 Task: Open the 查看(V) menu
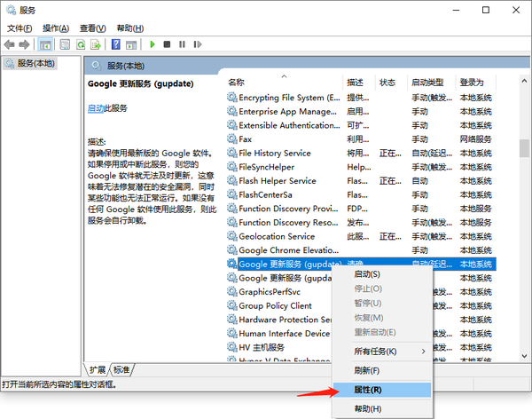(x=93, y=28)
